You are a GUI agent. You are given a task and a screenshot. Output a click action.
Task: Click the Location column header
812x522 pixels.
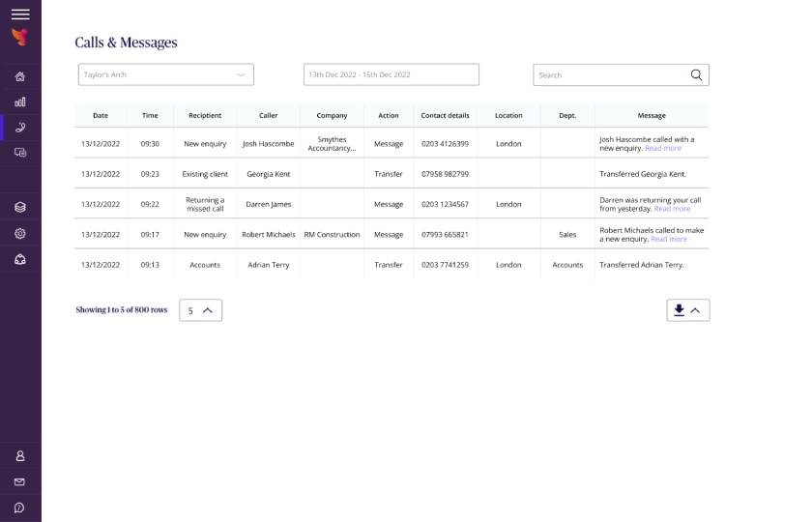[508, 115]
